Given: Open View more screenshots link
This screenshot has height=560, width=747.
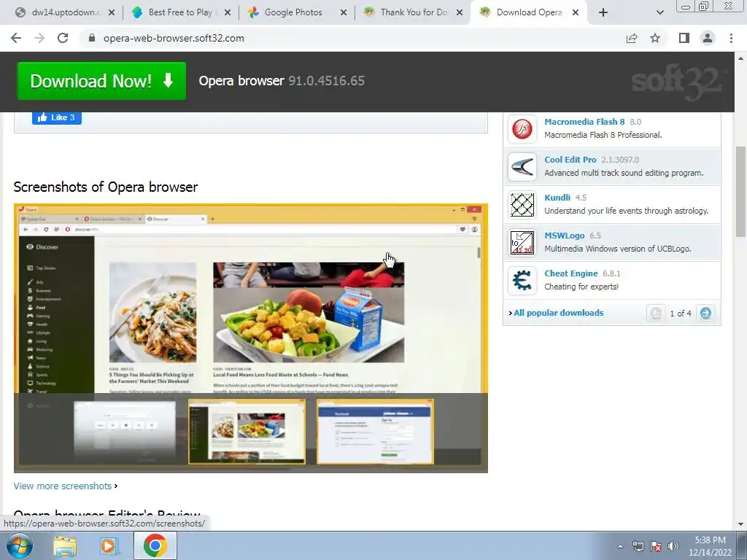Looking at the screenshot, I should click(x=63, y=486).
